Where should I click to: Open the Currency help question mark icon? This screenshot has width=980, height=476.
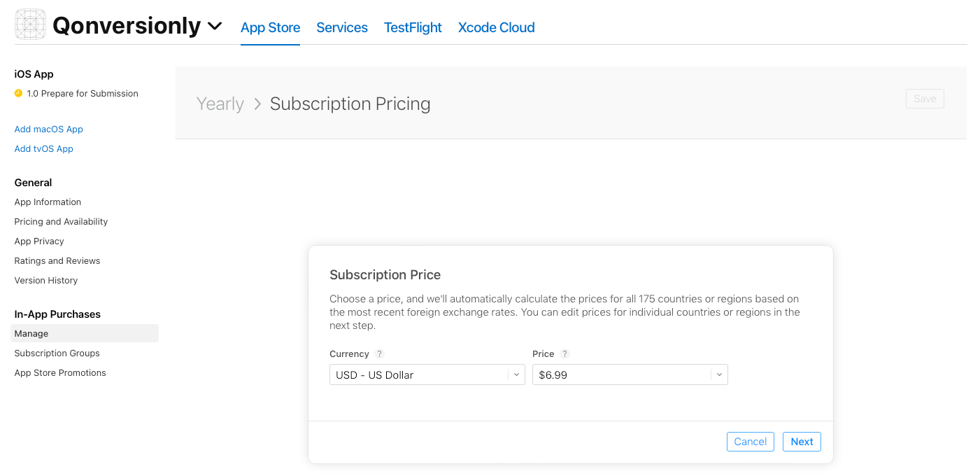379,354
